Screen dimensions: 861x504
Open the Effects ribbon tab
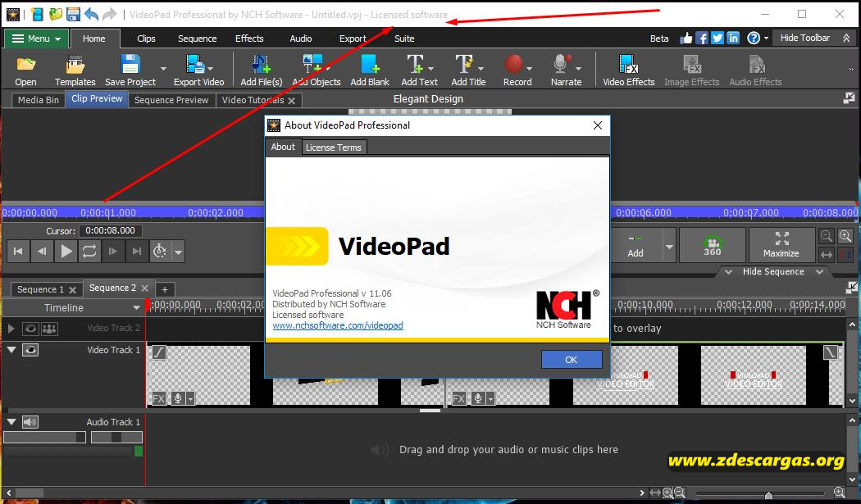249,39
